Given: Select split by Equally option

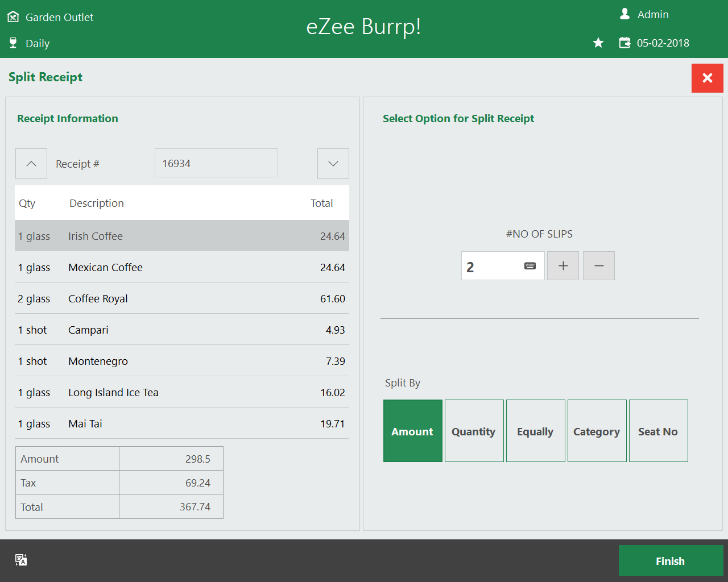Looking at the screenshot, I should point(535,431).
